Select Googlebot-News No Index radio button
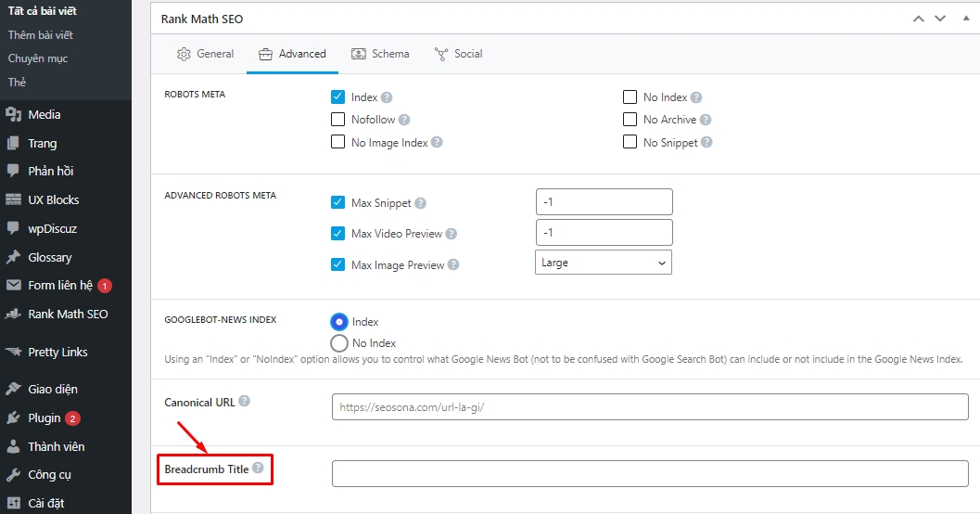This screenshot has width=980, height=514. point(338,342)
